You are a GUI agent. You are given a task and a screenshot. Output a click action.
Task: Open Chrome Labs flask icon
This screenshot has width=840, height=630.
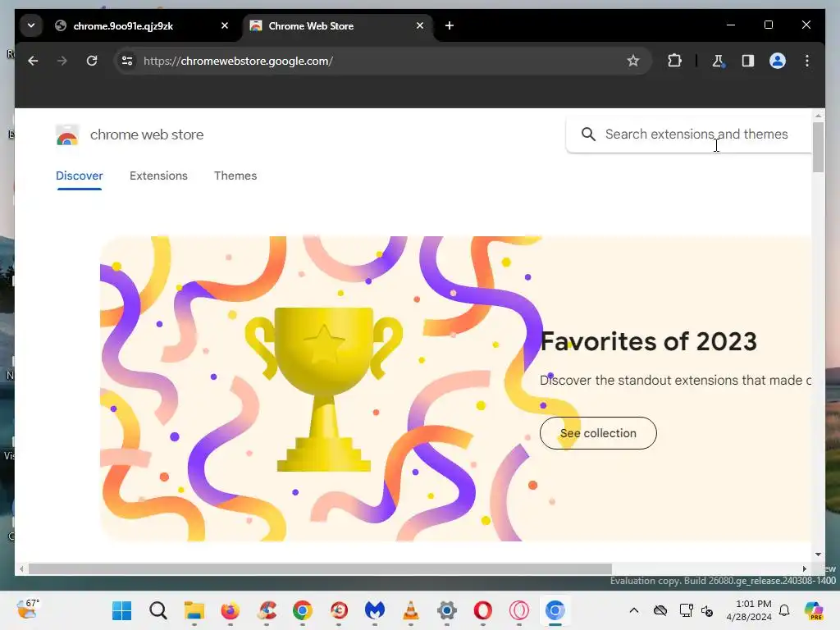pos(718,61)
